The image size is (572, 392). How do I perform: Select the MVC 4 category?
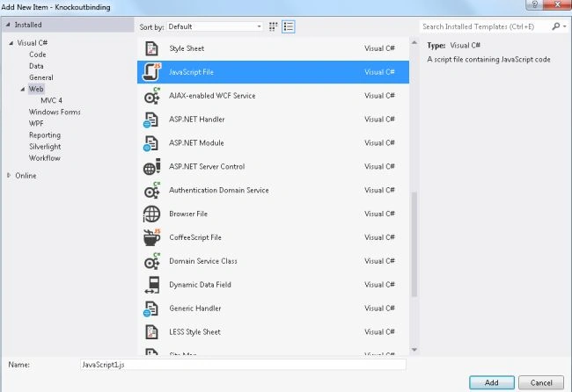(51, 100)
